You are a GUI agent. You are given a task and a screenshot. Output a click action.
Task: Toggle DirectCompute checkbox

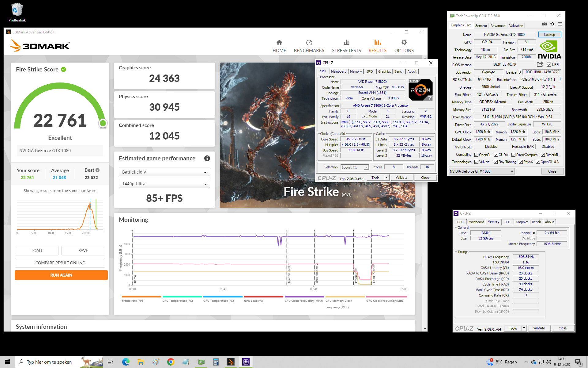point(513,155)
